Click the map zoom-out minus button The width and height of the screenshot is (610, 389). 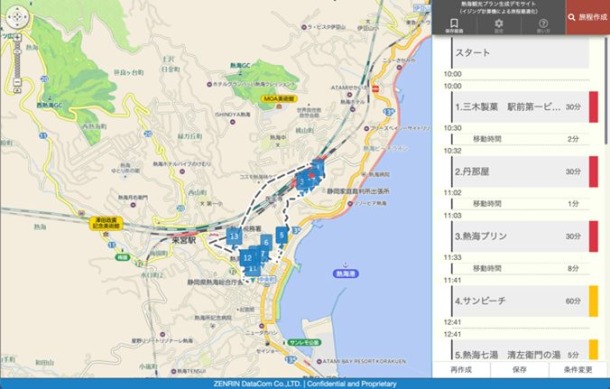18,82
